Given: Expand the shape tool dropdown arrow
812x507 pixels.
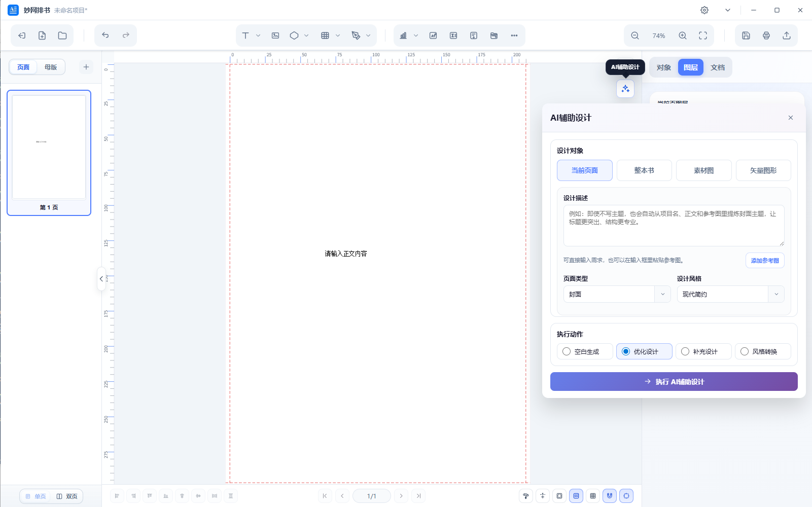Looking at the screenshot, I should click(x=306, y=35).
